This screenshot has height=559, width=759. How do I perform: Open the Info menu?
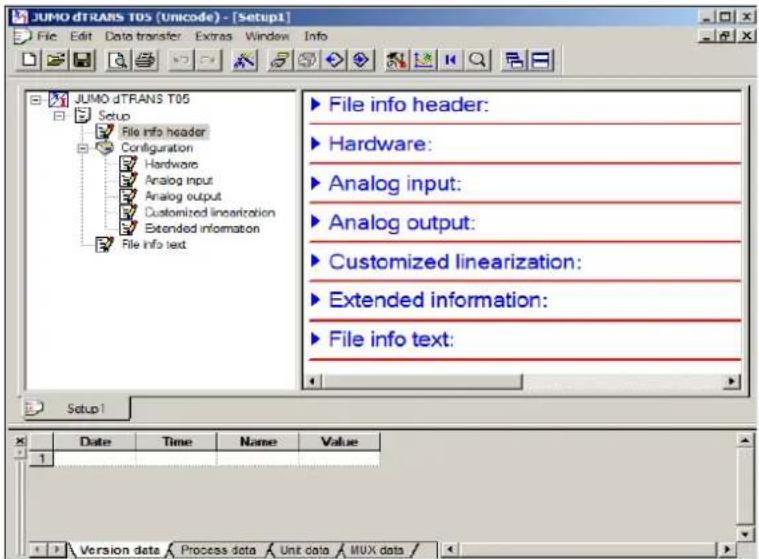(x=316, y=36)
